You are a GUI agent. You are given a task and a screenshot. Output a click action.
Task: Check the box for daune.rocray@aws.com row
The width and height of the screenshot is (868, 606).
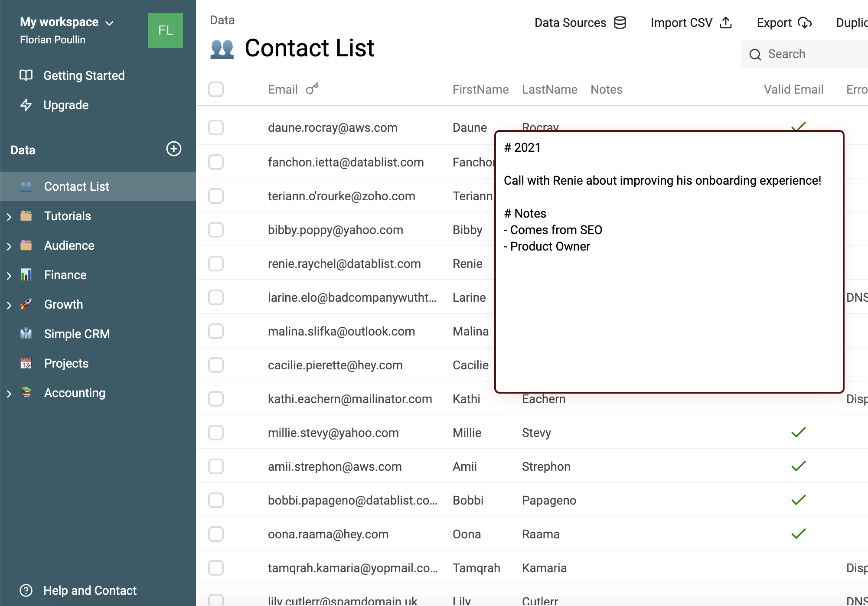pos(216,127)
